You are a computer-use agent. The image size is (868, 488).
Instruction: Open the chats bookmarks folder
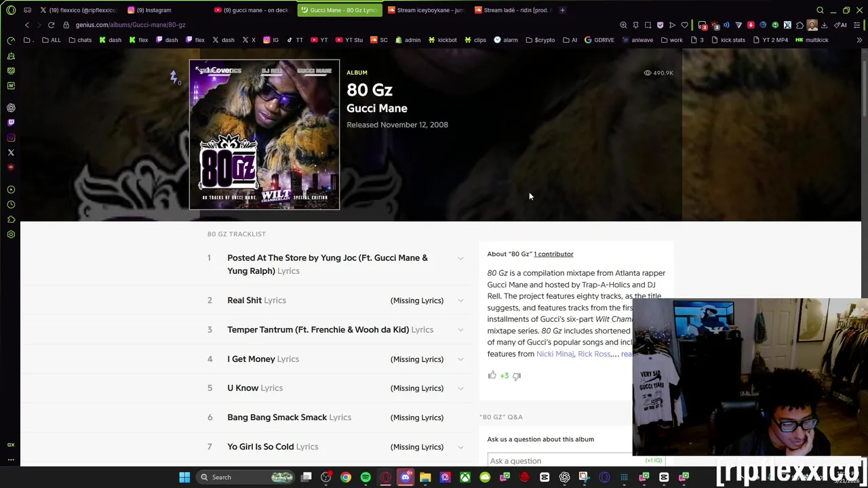tap(80, 40)
